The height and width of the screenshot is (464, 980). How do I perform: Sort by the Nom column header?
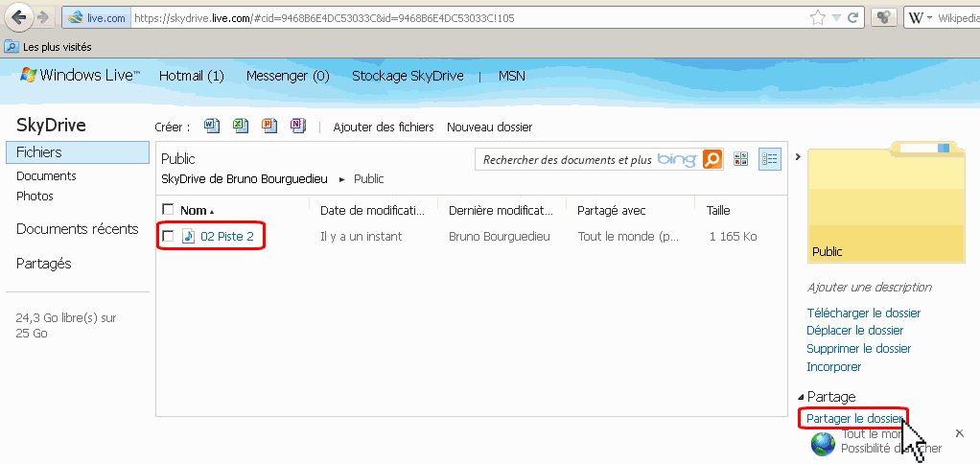pos(193,211)
